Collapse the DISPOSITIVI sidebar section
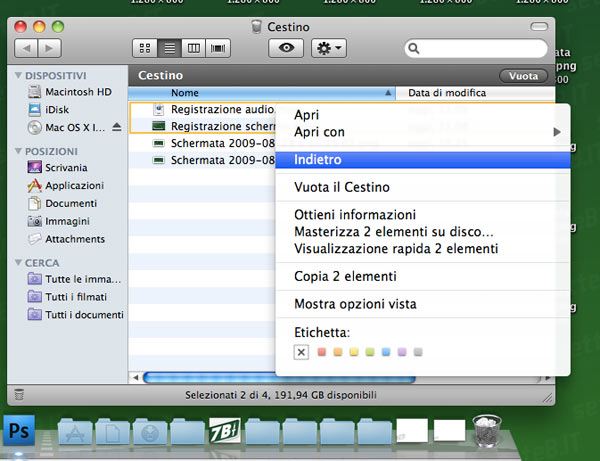Screen dimensions: 600x461 coord(18,75)
